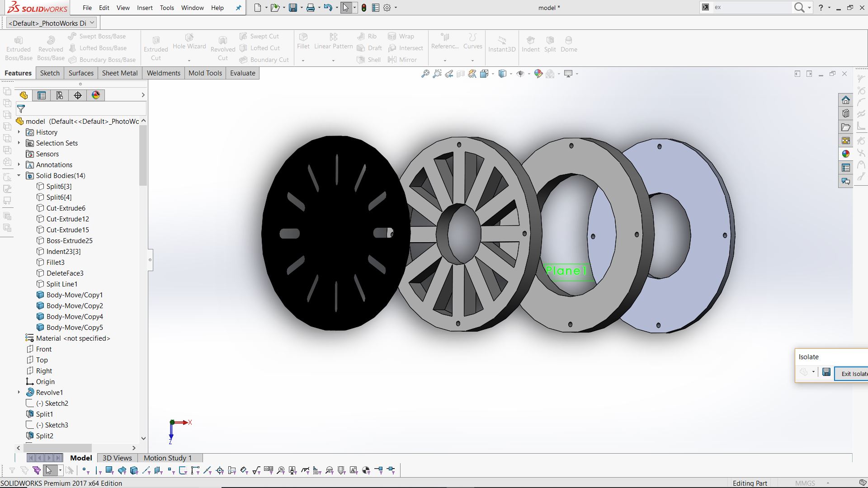
Task: Open the ConfigurationManager tab icon
Action: pyautogui.click(x=60, y=95)
